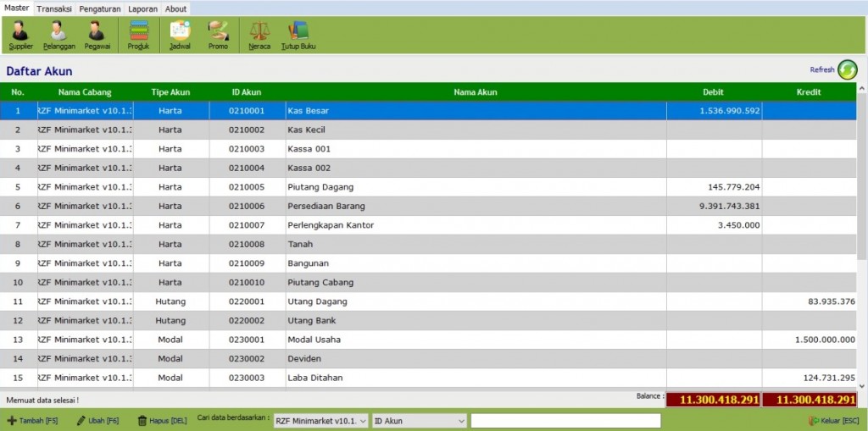The width and height of the screenshot is (868, 431).
Task: Select the Persediaan Barang row
Action: tap(428, 206)
